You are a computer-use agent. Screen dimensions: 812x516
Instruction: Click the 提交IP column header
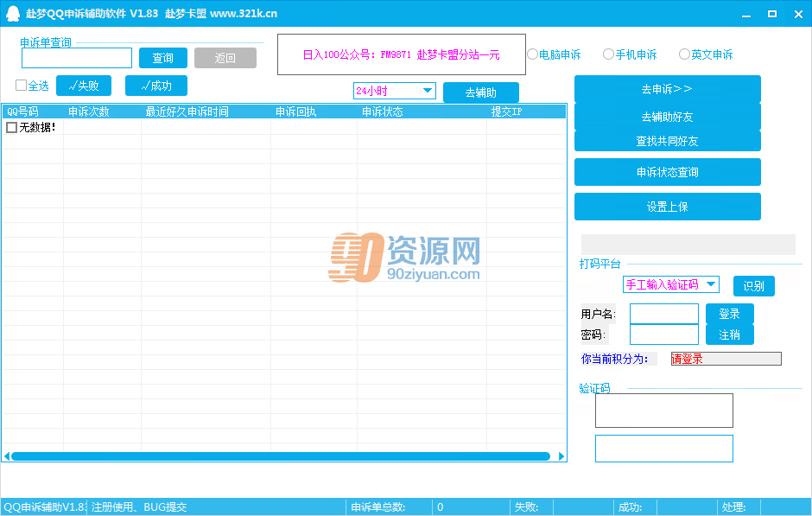tap(526, 111)
